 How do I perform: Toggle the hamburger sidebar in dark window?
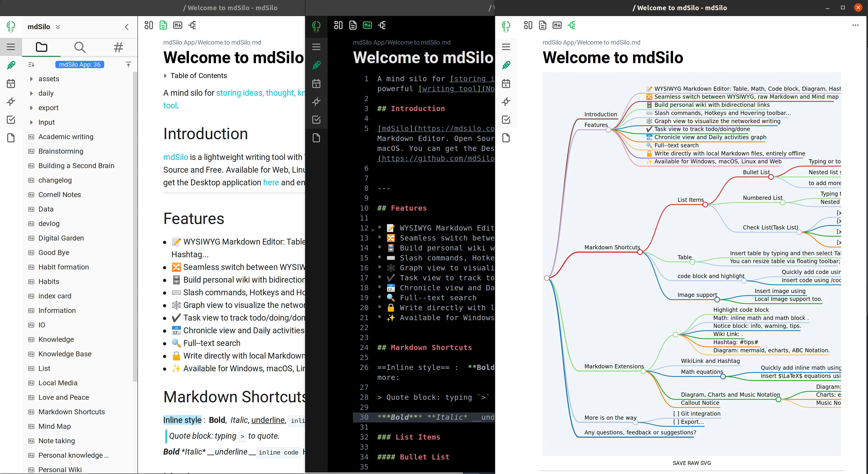click(x=316, y=47)
